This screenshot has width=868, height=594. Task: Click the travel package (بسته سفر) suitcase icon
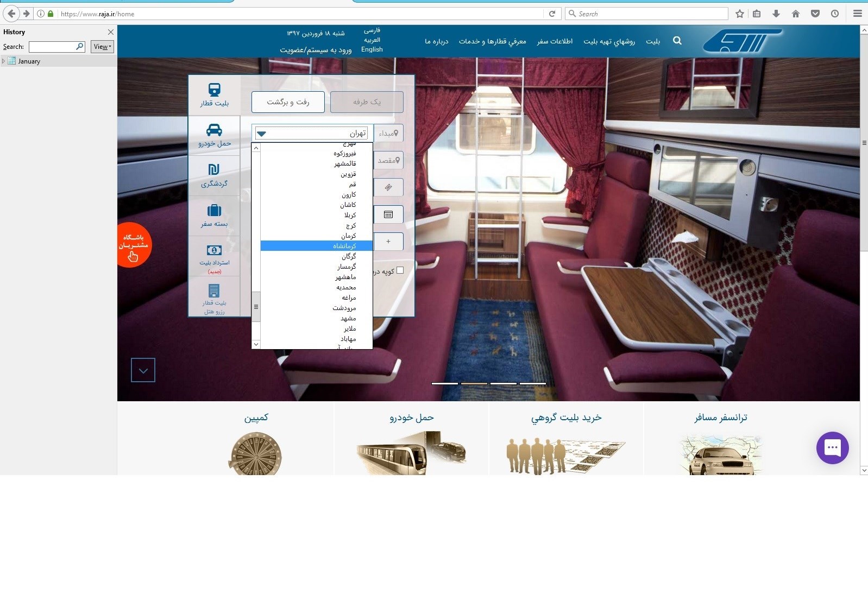[x=214, y=210]
